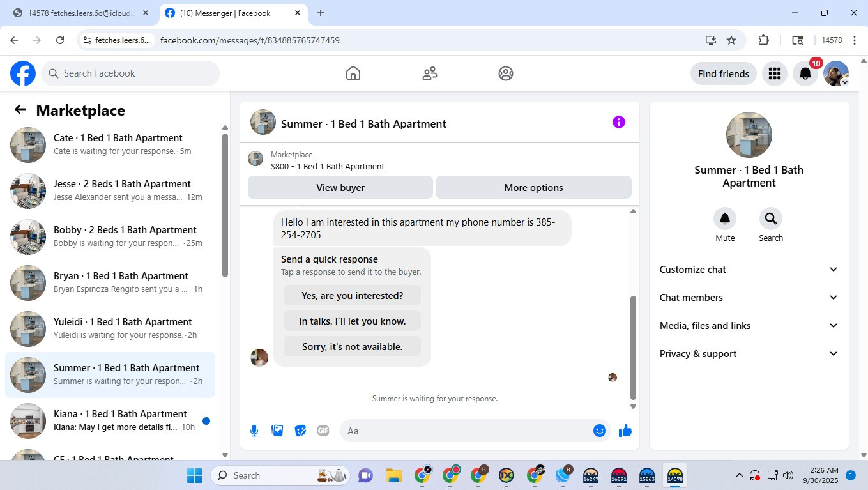Click the Windows taskbar Search box
The image size is (868, 490).
[x=281, y=475]
